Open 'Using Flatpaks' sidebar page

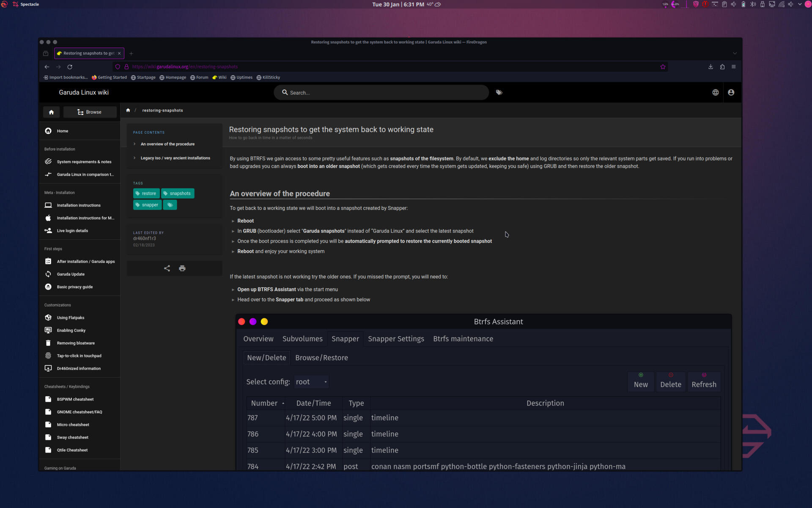point(79,318)
